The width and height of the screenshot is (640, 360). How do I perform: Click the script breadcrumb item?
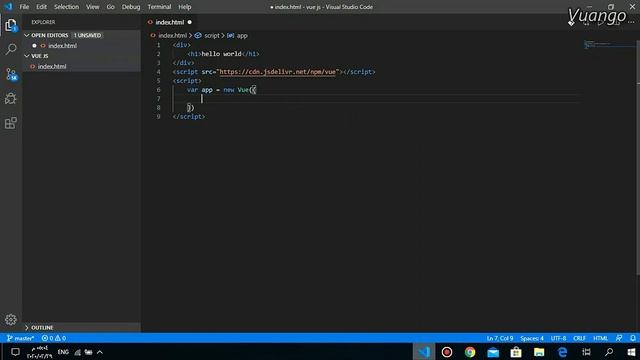click(x=211, y=36)
